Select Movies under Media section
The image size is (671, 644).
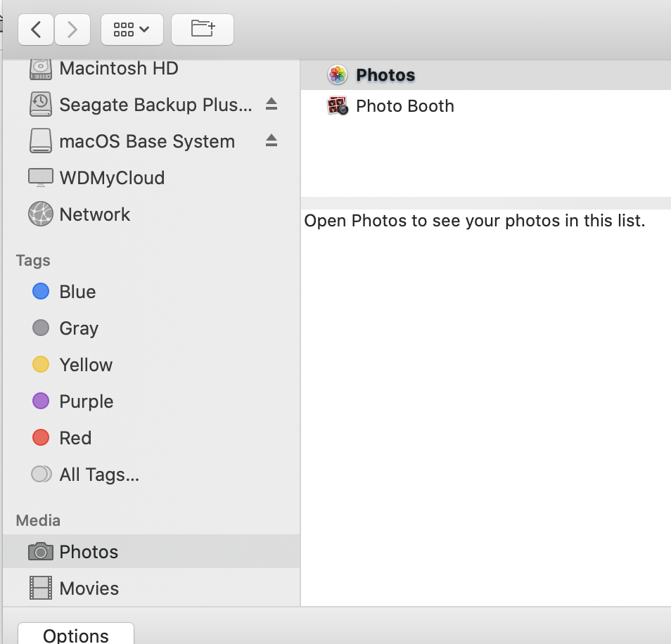(151, 588)
